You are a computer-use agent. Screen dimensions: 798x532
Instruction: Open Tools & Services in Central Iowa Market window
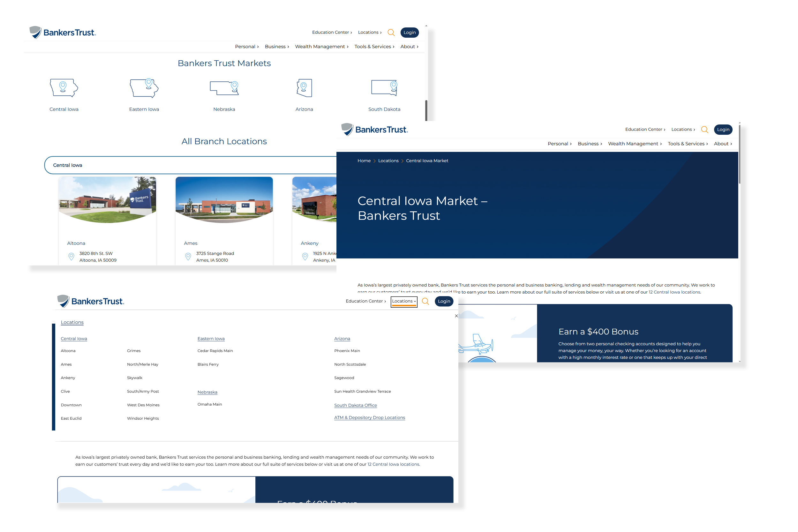pos(688,144)
